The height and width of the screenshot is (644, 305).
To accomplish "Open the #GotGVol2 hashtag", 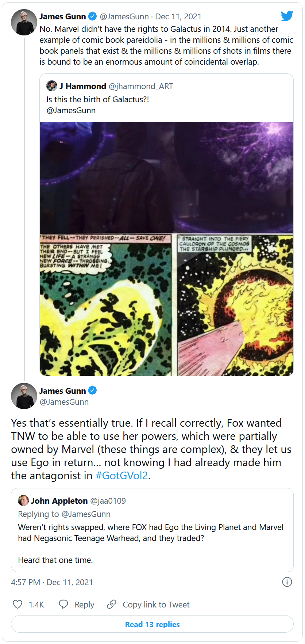I will coord(121,475).
